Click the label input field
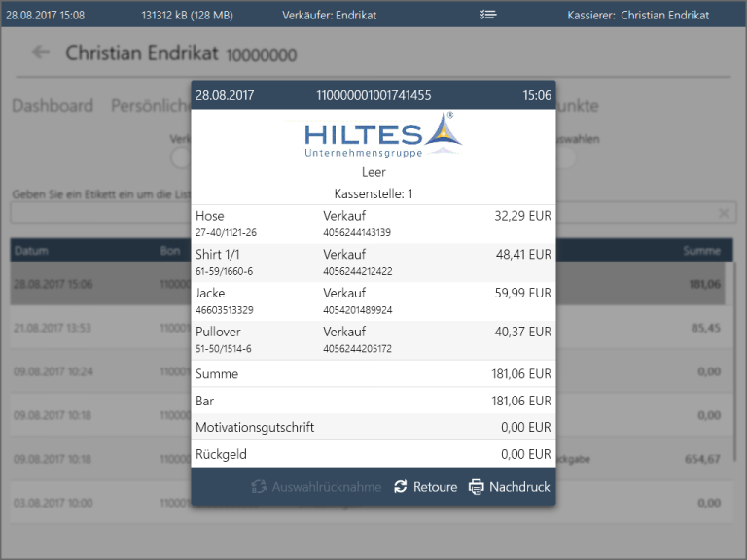Viewport: 747px width, 560px height. (97, 213)
